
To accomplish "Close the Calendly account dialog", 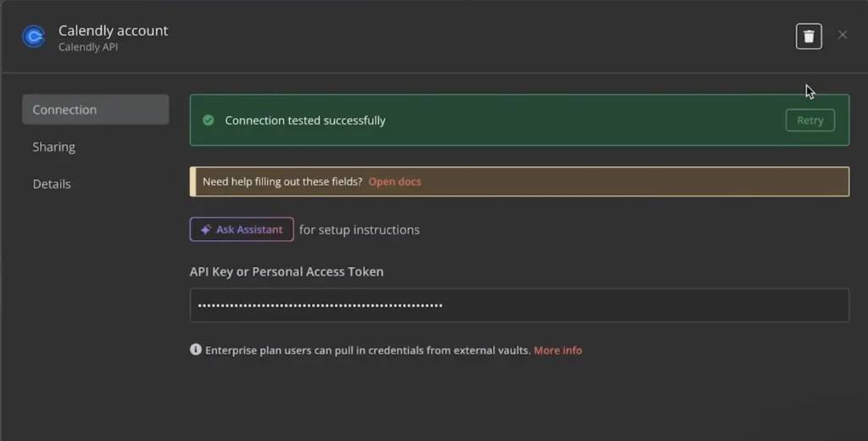I will [x=843, y=35].
